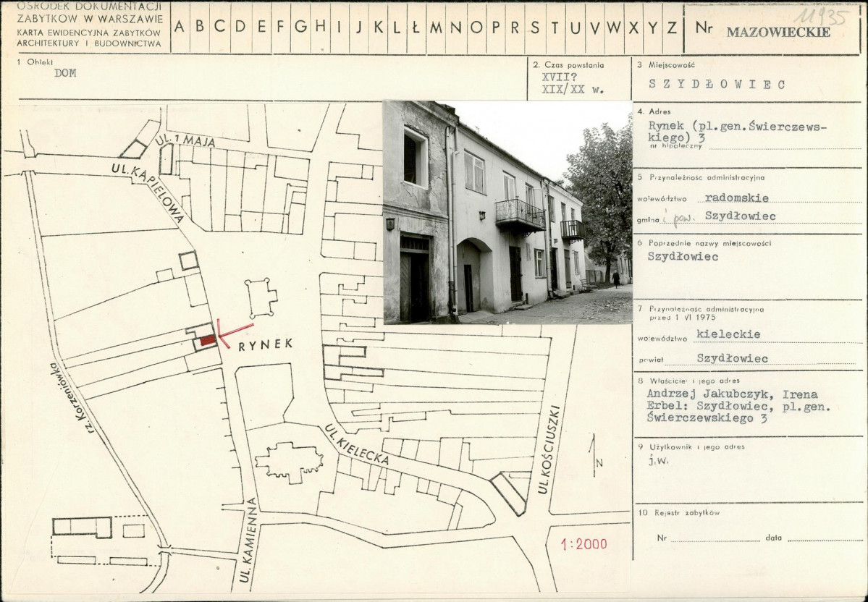
Task: Select the letter Ł index tab
Action: [x=416, y=27]
